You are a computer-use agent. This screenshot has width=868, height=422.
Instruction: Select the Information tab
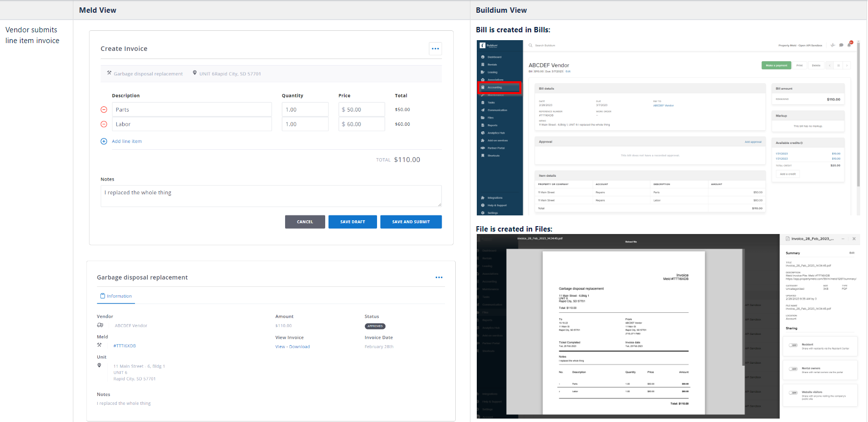tap(116, 296)
